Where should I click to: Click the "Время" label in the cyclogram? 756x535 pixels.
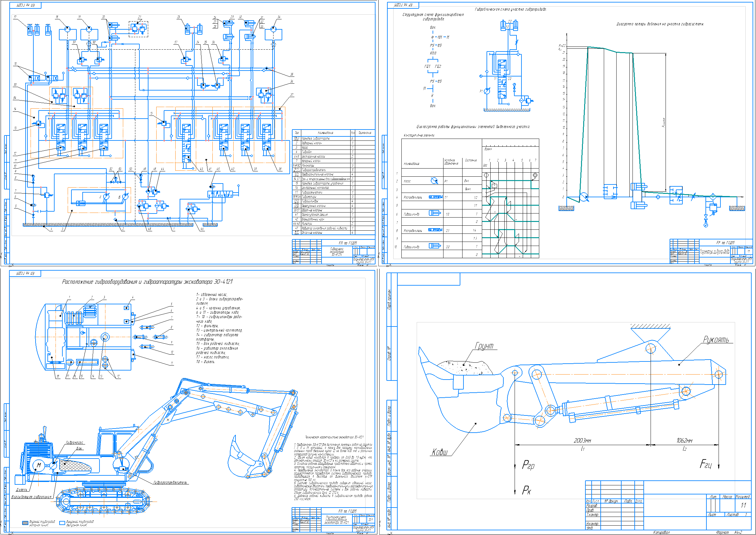click(x=488, y=149)
